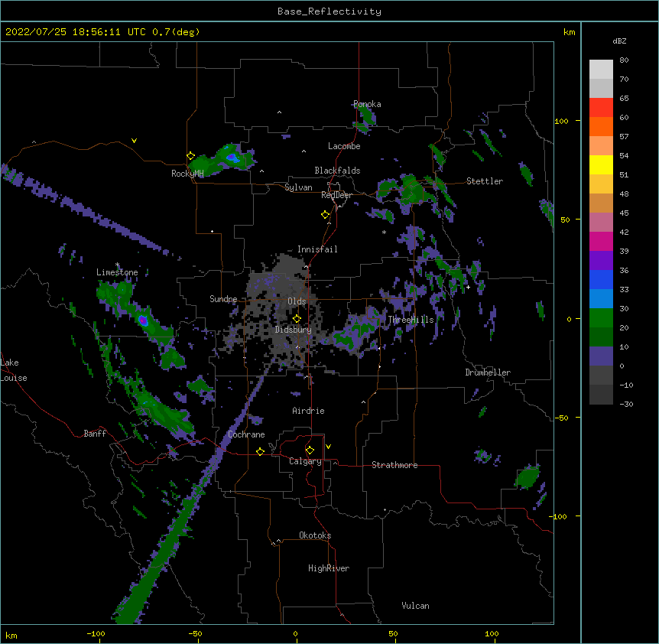Image resolution: width=659 pixels, height=644 pixels.
Task: Click the Innisfail label
Action: click(317, 249)
